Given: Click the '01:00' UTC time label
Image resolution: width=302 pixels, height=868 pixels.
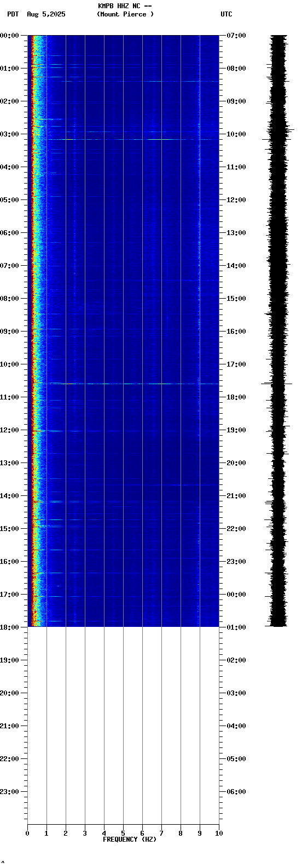Looking at the screenshot, I should (x=236, y=627).
